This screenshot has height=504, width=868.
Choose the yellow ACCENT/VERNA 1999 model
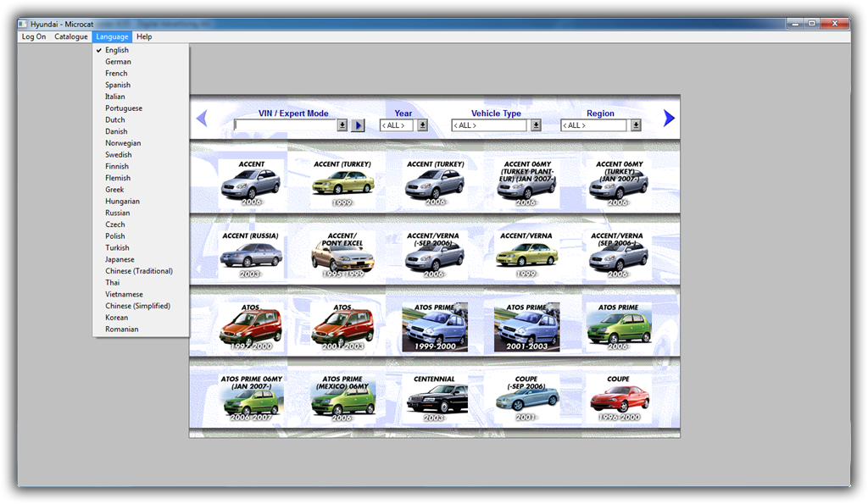click(x=526, y=255)
